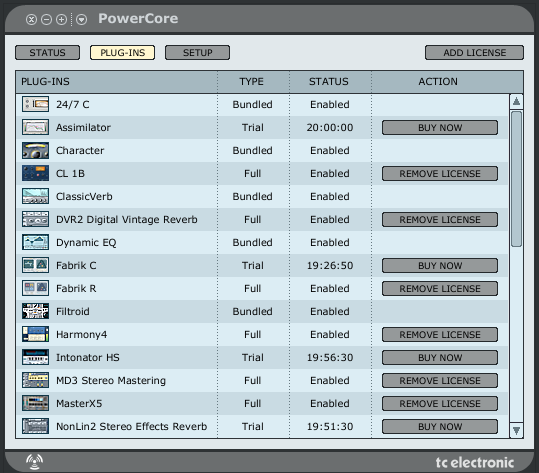Image resolution: width=539 pixels, height=473 pixels.
Task: Remove license for Harmony4
Action: tap(440, 334)
